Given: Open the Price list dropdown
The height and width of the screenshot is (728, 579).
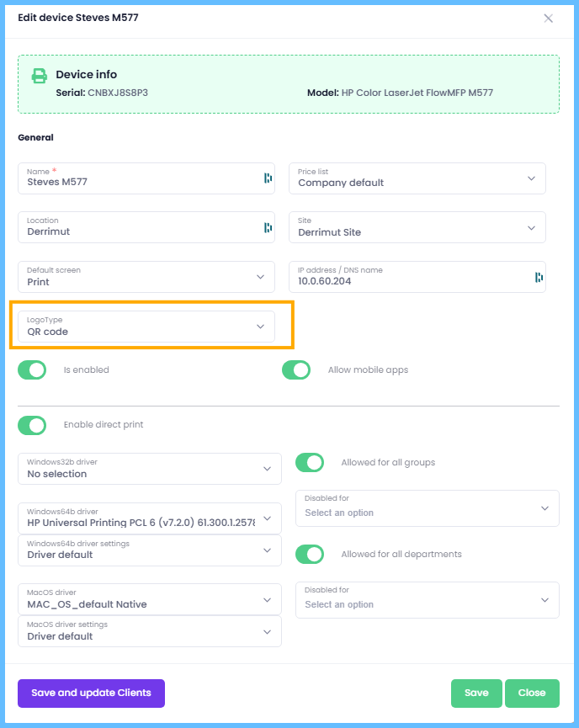Looking at the screenshot, I should 417,178.
